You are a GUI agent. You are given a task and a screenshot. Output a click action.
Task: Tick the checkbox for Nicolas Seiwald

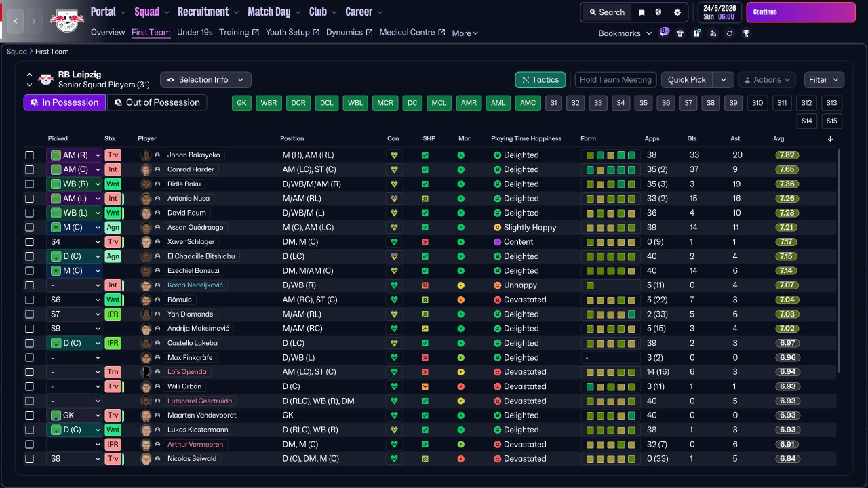click(x=30, y=459)
